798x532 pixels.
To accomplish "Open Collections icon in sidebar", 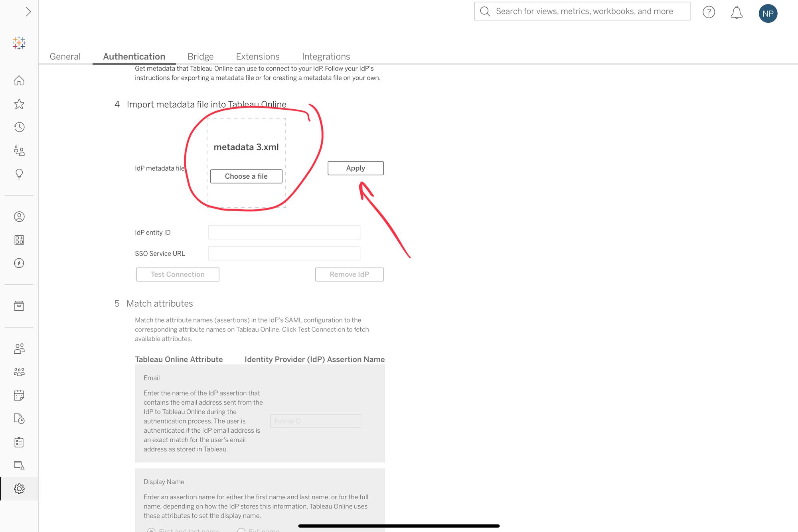I will coord(19,240).
